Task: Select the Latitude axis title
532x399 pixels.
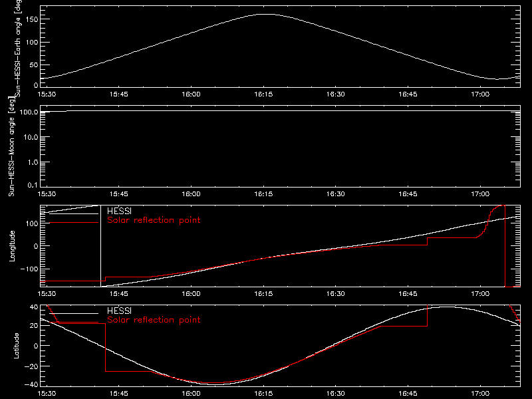Action: [x=16, y=346]
